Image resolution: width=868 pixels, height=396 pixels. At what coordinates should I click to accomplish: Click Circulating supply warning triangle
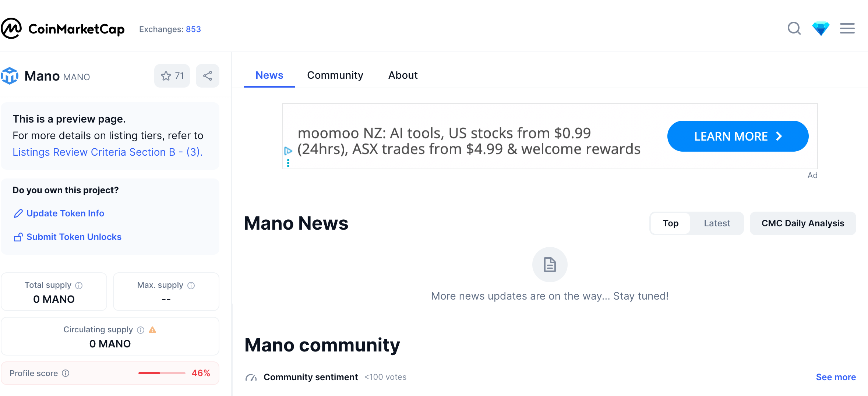click(152, 330)
